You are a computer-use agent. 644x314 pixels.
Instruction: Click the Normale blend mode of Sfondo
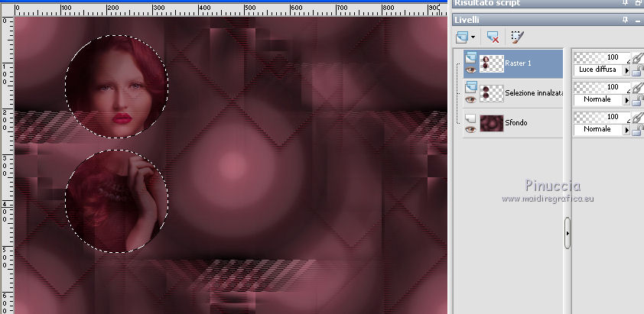click(597, 129)
